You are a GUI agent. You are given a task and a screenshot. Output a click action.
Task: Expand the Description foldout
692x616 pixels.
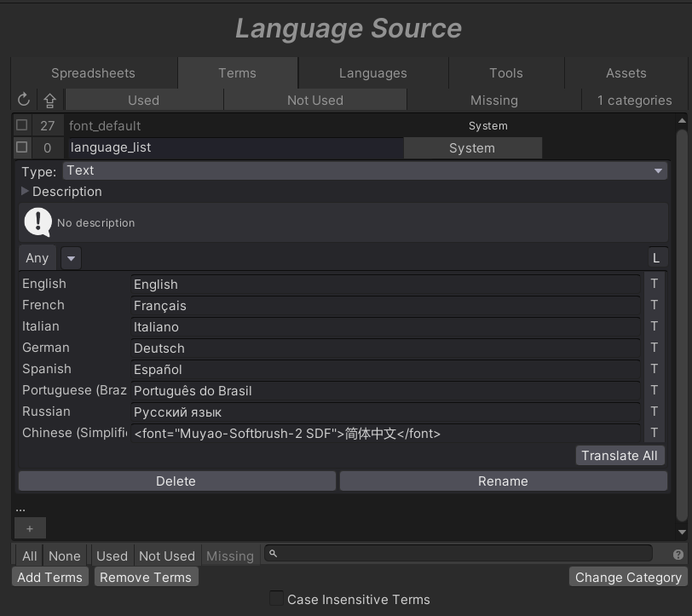[25, 192]
